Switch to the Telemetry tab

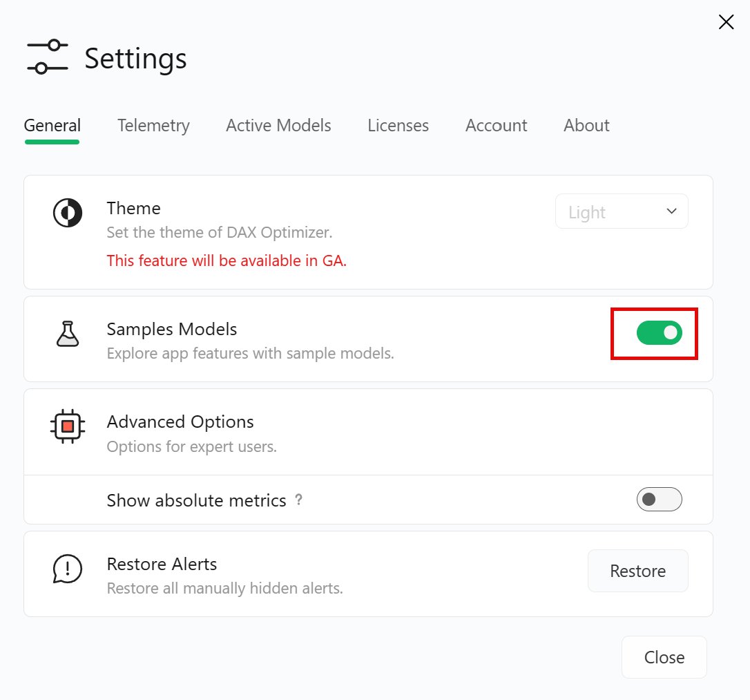pos(153,125)
